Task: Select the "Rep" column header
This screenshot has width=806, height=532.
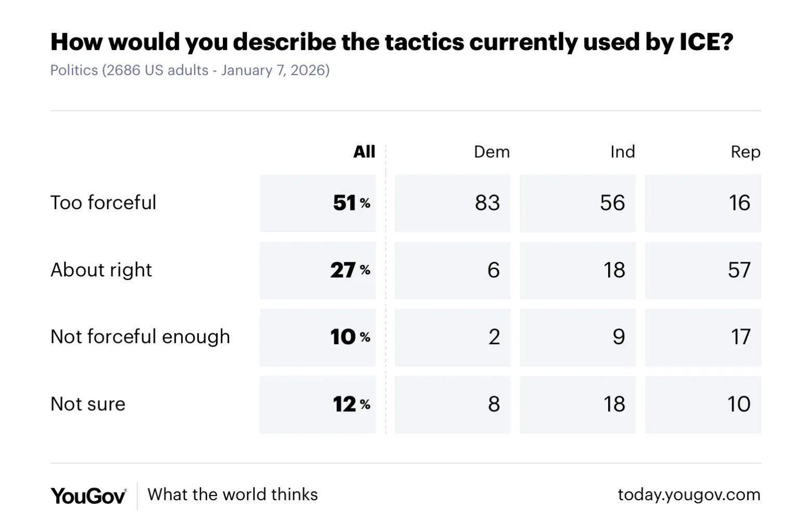Action: (745, 152)
